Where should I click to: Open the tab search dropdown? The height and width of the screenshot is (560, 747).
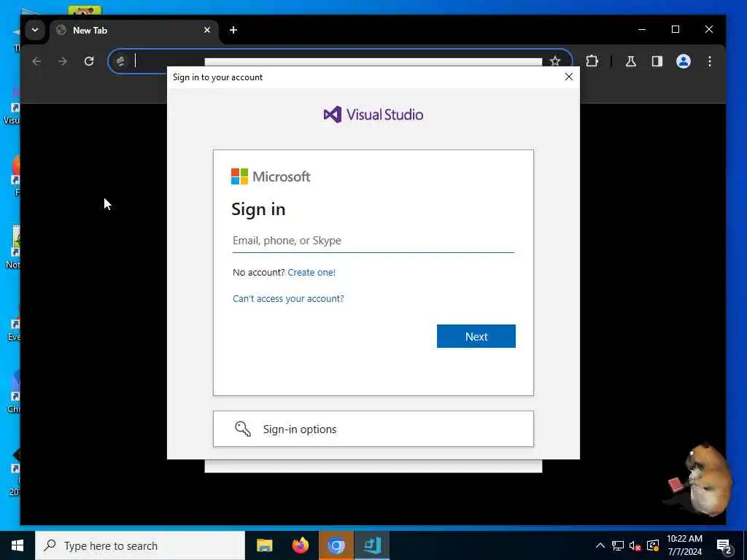(35, 30)
